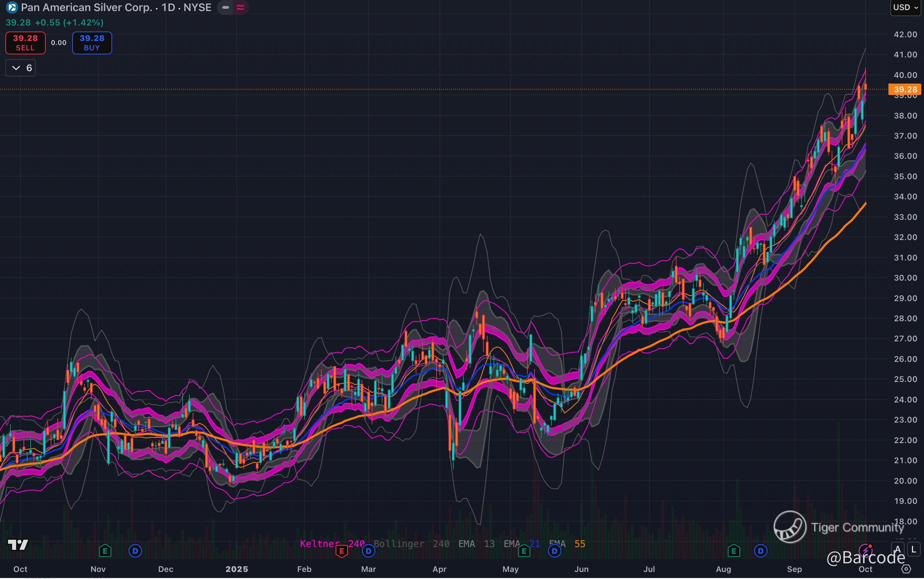Expand the collapsed indicators legend showing 6
Viewport: 924px width, 579px height.
pos(21,68)
